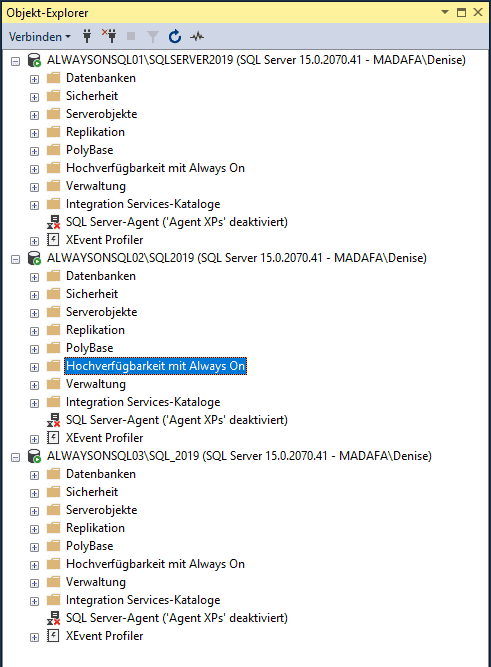Click ALWAYSONSQL01 server database icon
Image resolution: width=491 pixels, height=667 pixels.
click(34, 60)
